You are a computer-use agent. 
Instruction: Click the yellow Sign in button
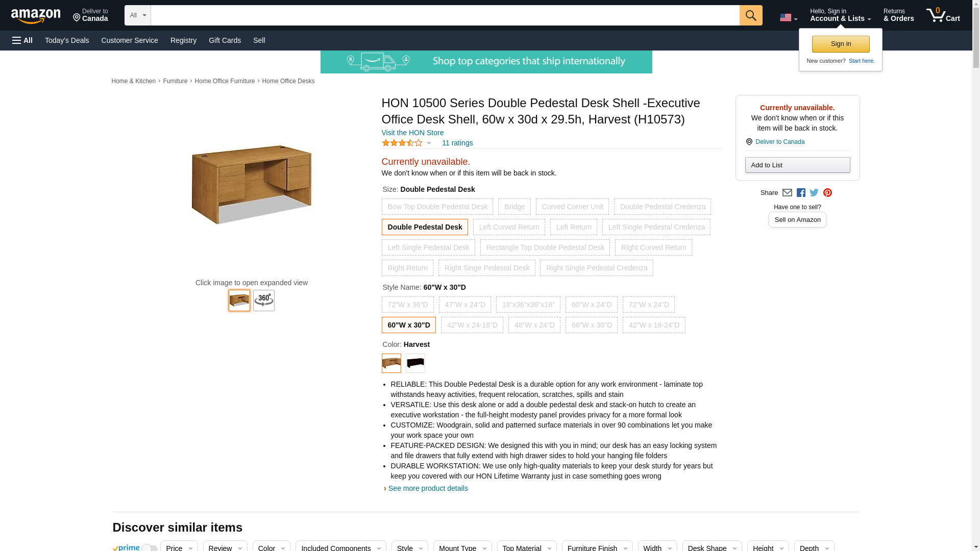[x=841, y=44]
